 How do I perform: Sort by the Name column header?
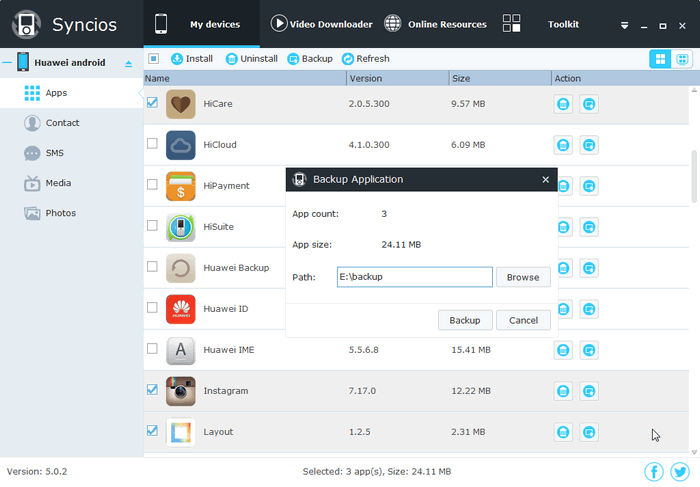pos(245,78)
